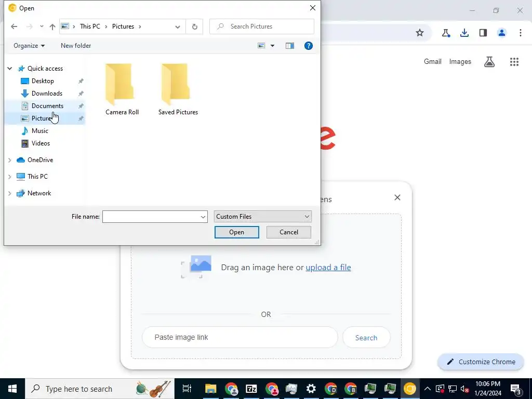Open Search Labs flask on Google page
The height and width of the screenshot is (399, 532).
[489, 62]
